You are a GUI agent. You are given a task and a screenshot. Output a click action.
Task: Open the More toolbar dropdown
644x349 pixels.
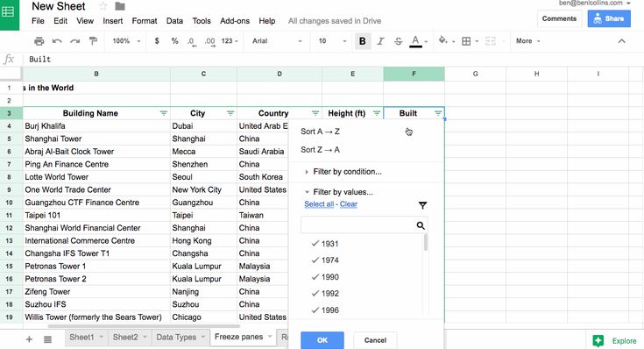point(527,41)
